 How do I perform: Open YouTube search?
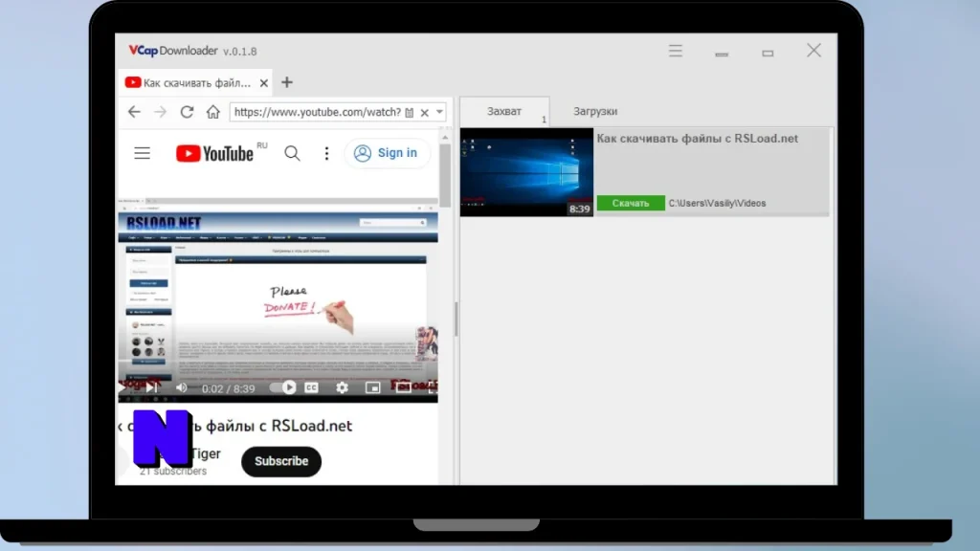[x=292, y=153]
